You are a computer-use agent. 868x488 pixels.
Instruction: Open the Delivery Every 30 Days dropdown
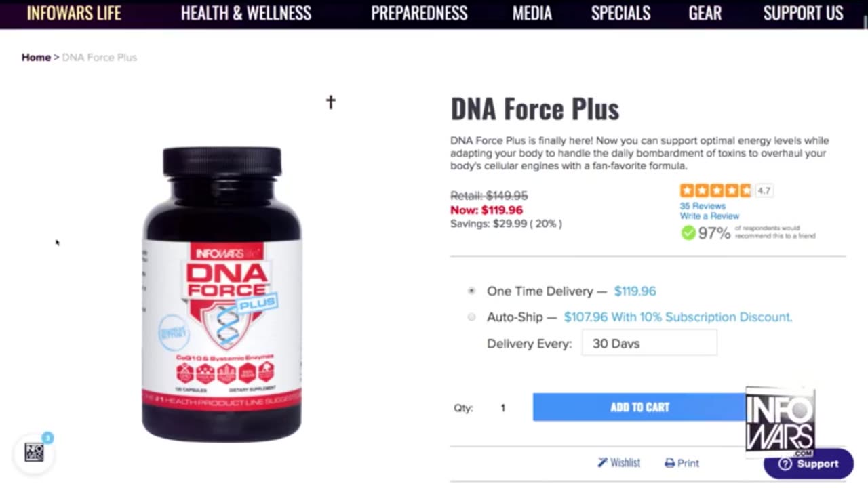(x=649, y=344)
